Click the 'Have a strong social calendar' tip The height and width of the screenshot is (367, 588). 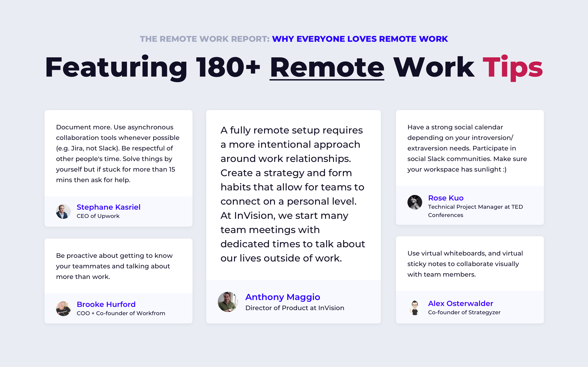(467, 148)
